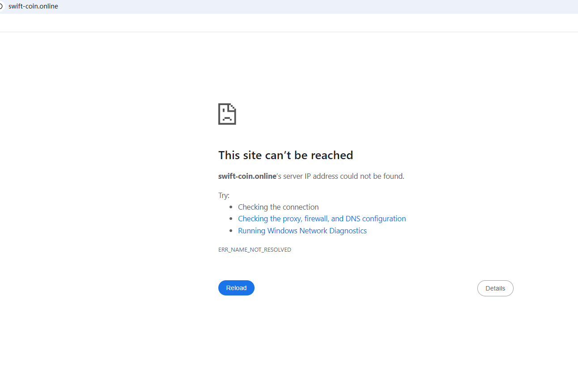Run the Windows Network Diagnostics link
This screenshot has width=578, height=392.
[x=302, y=231]
